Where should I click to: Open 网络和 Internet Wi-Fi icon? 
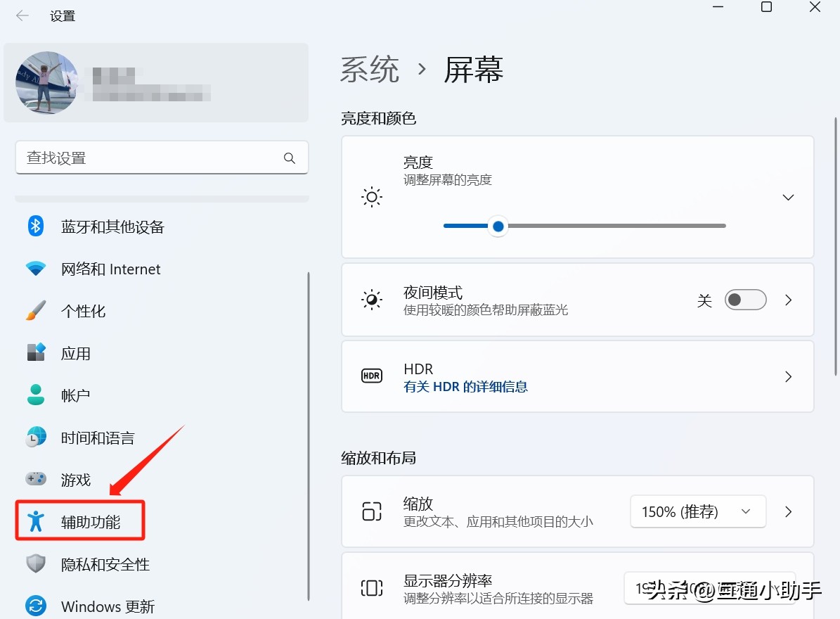36,269
